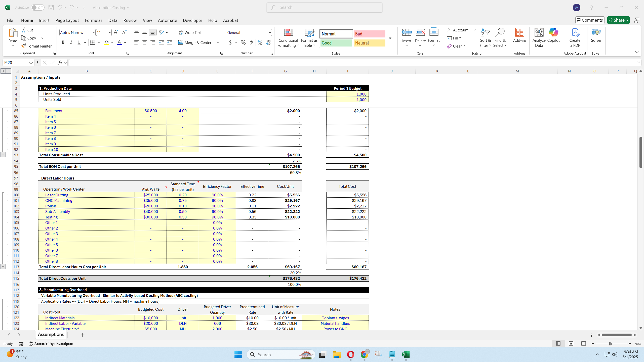Add a new worksheet with plus button
This screenshot has height=362, width=644.
click(83, 335)
